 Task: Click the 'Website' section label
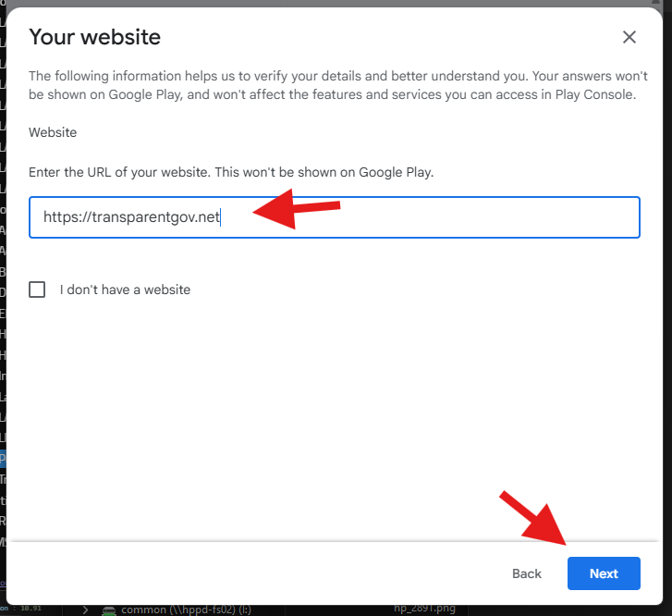coord(53,132)
